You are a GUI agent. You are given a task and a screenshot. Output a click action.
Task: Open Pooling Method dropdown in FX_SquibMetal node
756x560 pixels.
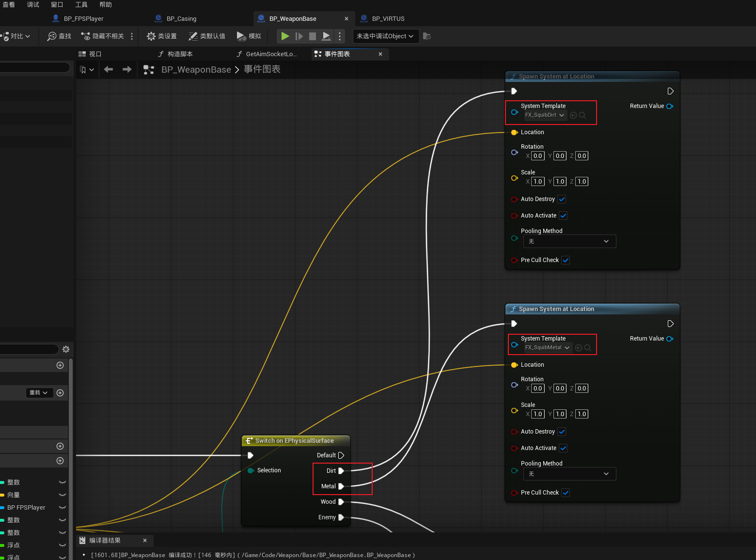[569, 474]
